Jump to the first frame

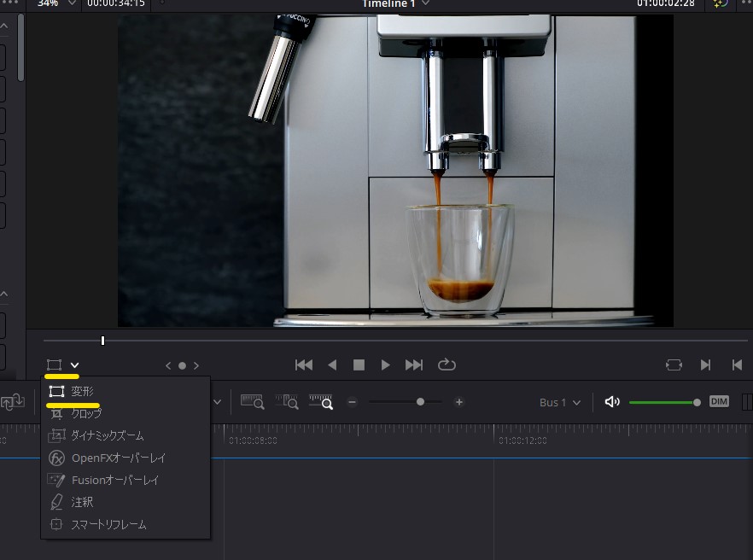[x=303, y=365]
